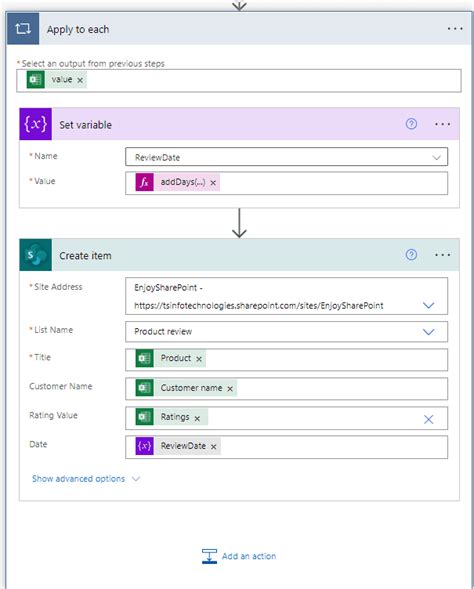Open the Create item ellipsis menu
The image size is (474, 589).
coord(442,255)
